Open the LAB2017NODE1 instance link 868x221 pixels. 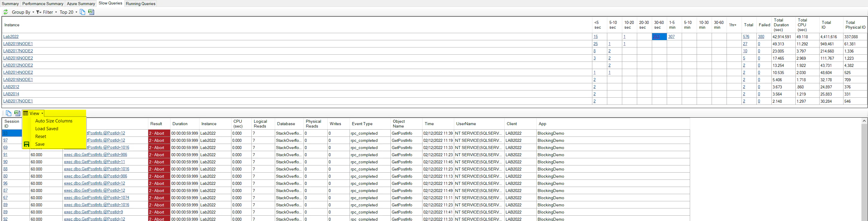click(18, 101)
